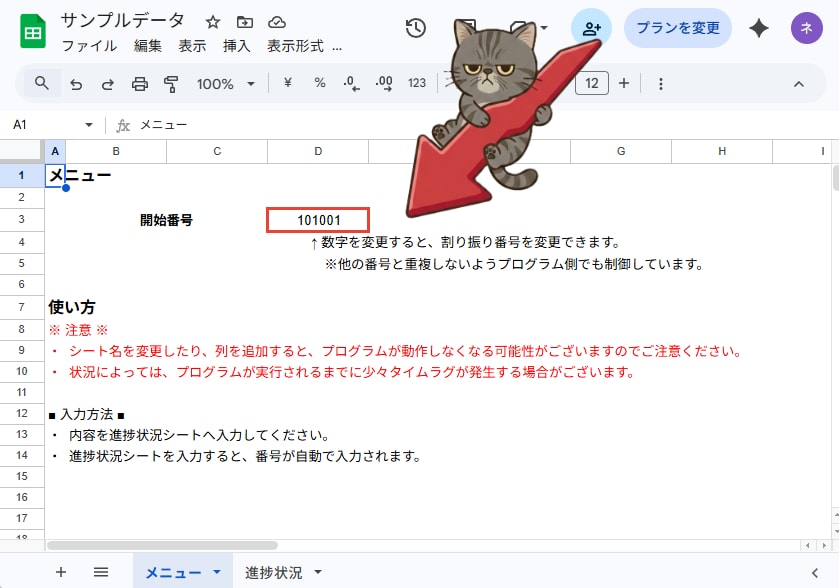Viewport: 839px width, 588px height.
Task: Increase font size with plus button
Action: 624,83
